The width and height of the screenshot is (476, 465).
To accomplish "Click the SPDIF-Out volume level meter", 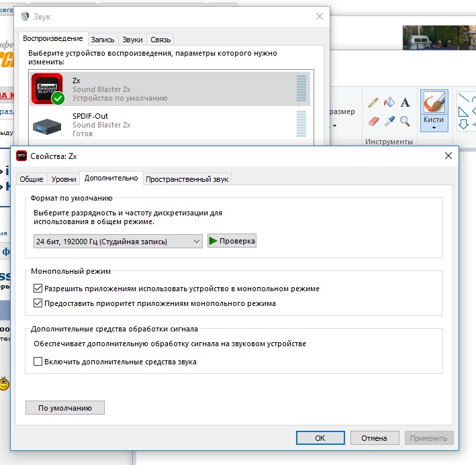I will coord(301,123).
